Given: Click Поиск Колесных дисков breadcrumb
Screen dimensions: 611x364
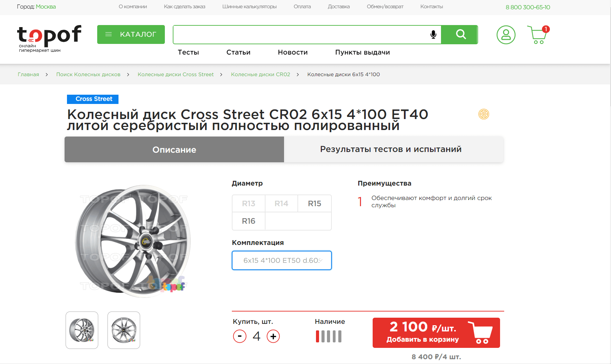Looking at the screenshot, I should point(88,74).
